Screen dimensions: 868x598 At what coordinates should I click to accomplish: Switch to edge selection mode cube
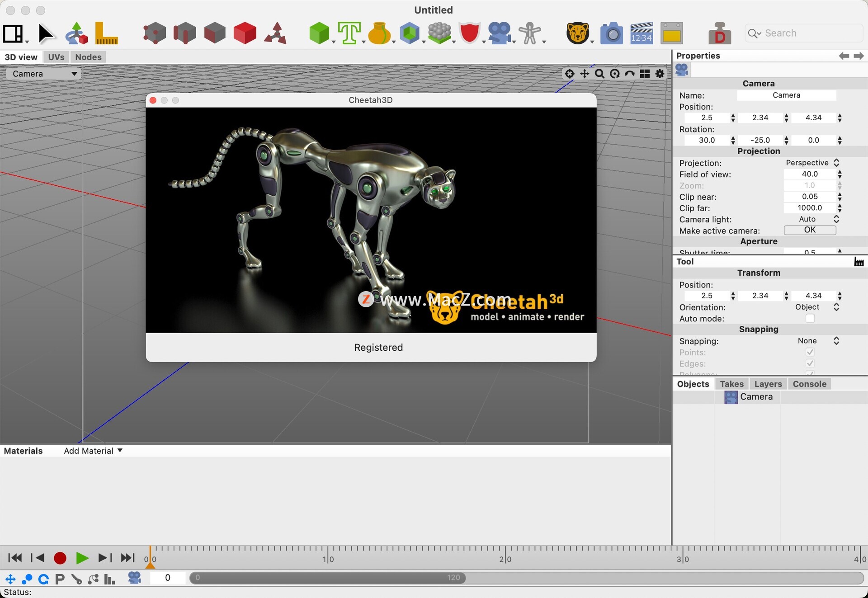pos(184,33)
